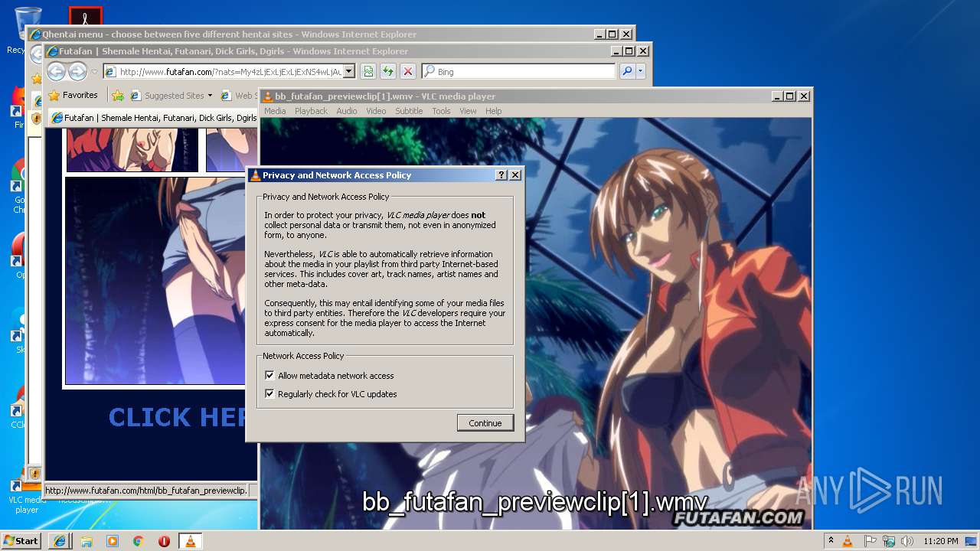
Task: Open the network icon in system tray
Action: point(888,541)
